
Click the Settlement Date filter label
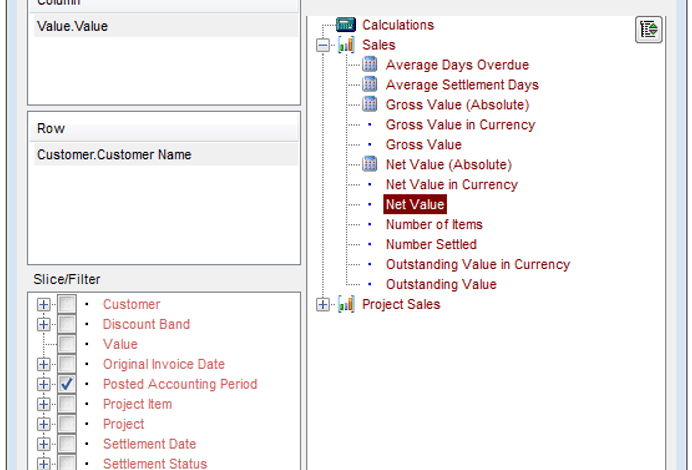(x=149, y=444)
